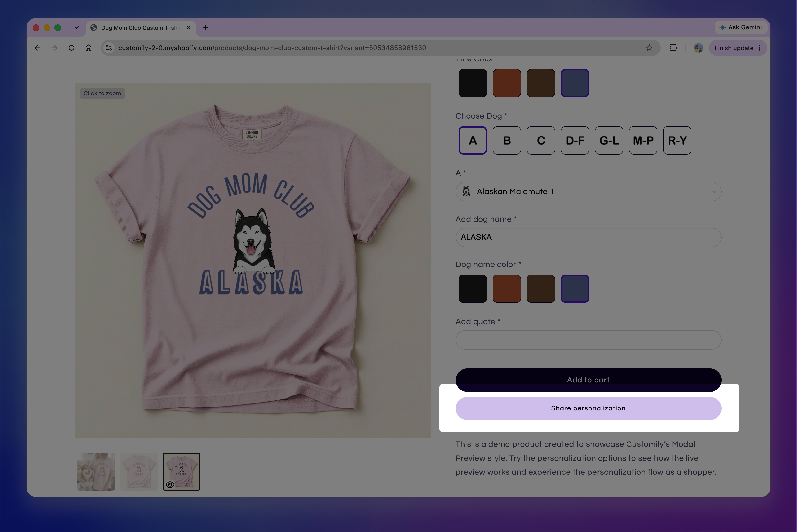Click the Add quote input field
This screenshot has width=797, height=532.
(x=588, y=340)
